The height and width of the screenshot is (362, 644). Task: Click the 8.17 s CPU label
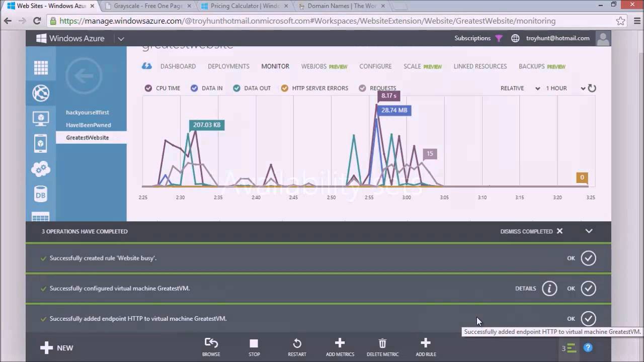(x=388, y=96)
